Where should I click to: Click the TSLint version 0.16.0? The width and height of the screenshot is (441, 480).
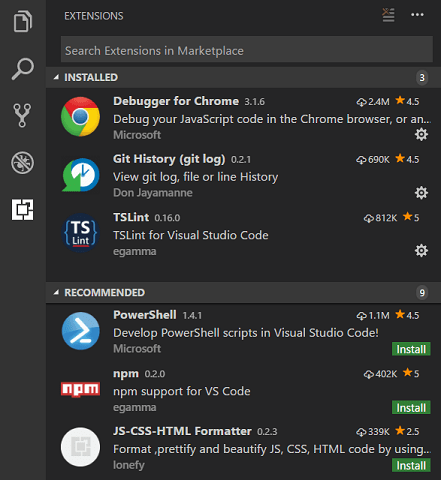(167, 218)
